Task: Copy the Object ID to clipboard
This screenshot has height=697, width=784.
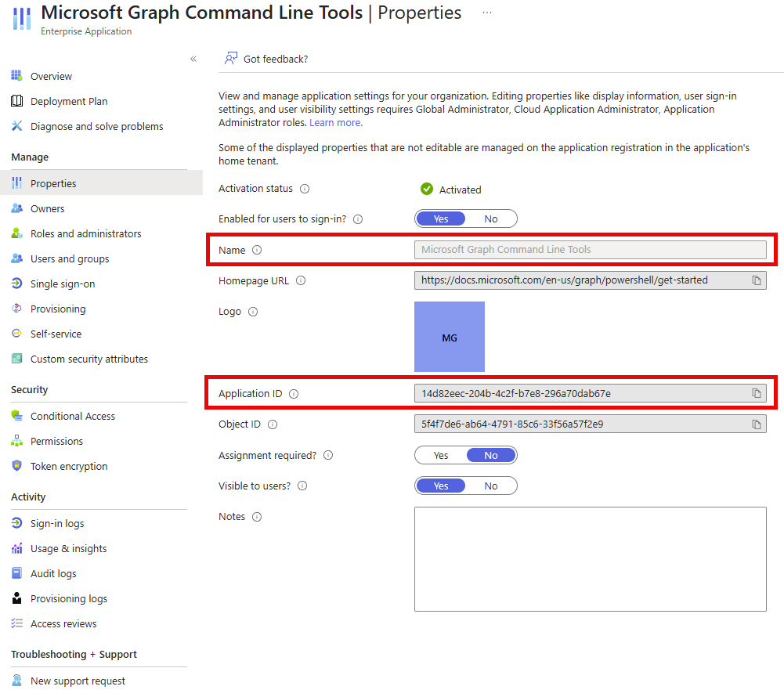Action: [x=756, y=424]
